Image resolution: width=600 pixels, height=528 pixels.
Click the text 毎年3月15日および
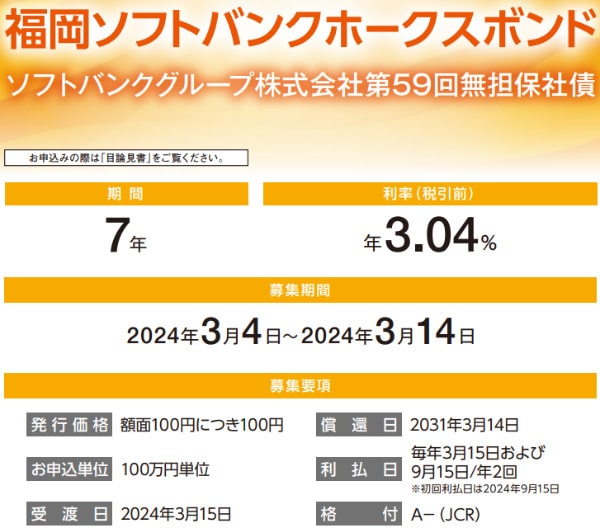478,453
